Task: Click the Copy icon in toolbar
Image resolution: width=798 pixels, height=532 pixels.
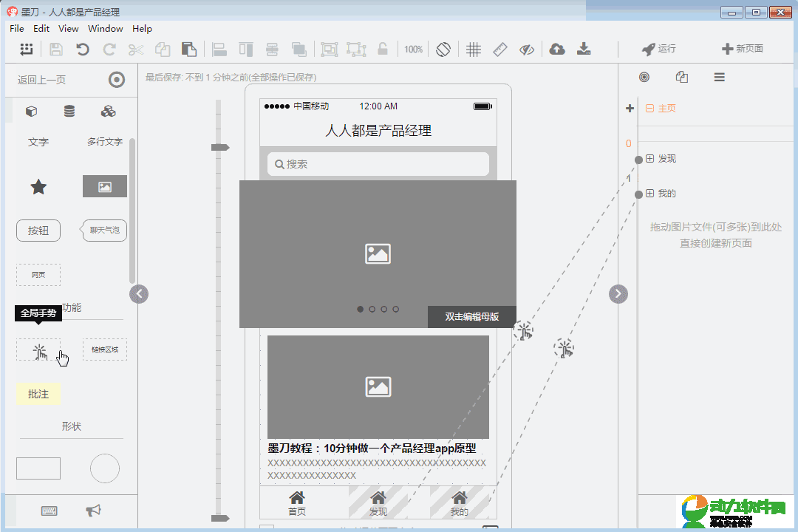Action: point(163,49)
